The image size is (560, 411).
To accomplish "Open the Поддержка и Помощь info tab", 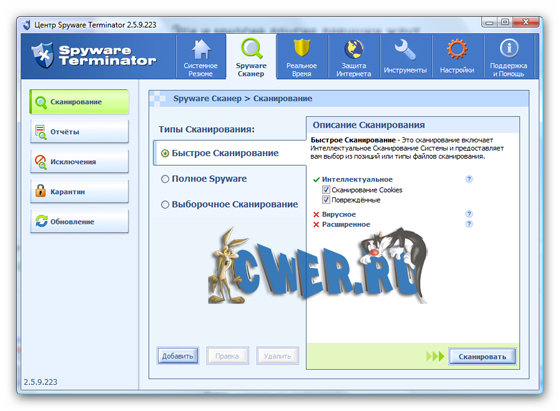I will [x=509, y=57].
